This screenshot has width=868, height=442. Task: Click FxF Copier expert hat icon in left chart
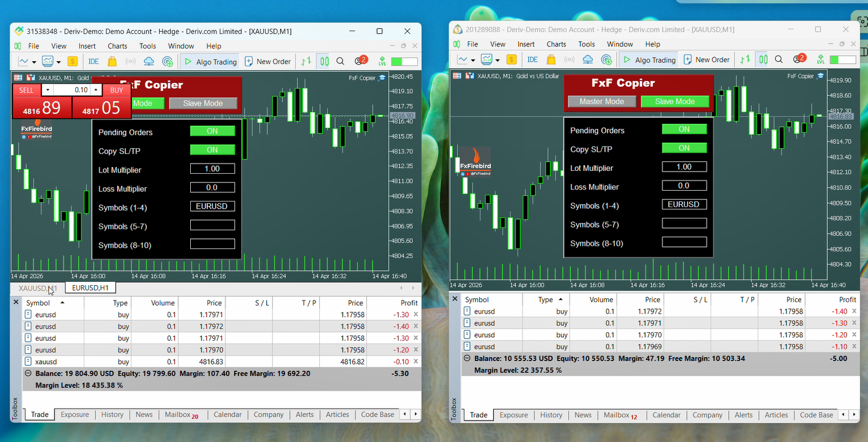(x=382, y=78)
